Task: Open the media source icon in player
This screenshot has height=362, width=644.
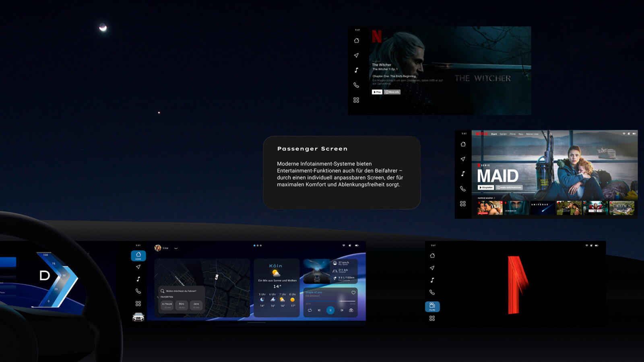Action: click(351, 310)
